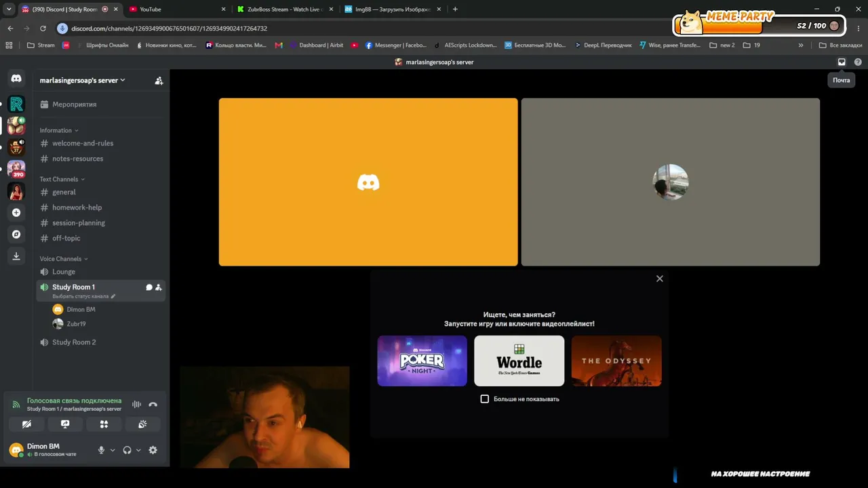This screenshot has width=868, height=488.
Task: Open Discord Help question mark icon
Action: pyautogui.click(x=858, y=62)
